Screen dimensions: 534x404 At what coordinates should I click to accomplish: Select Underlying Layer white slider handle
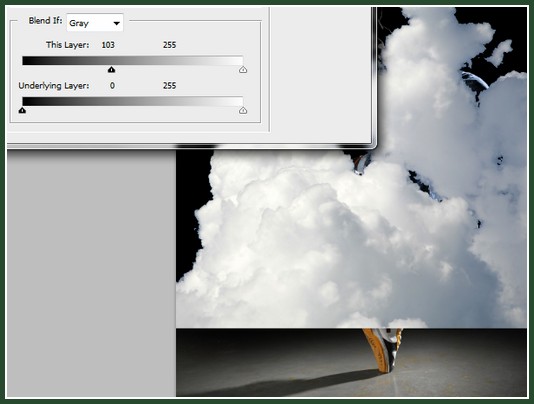pos(243,110)
